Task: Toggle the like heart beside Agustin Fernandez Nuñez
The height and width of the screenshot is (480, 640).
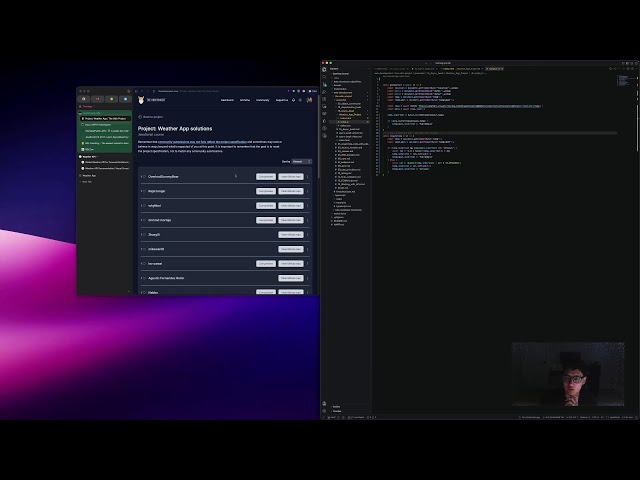Action: pyautogui.click(x=144, y=278)
